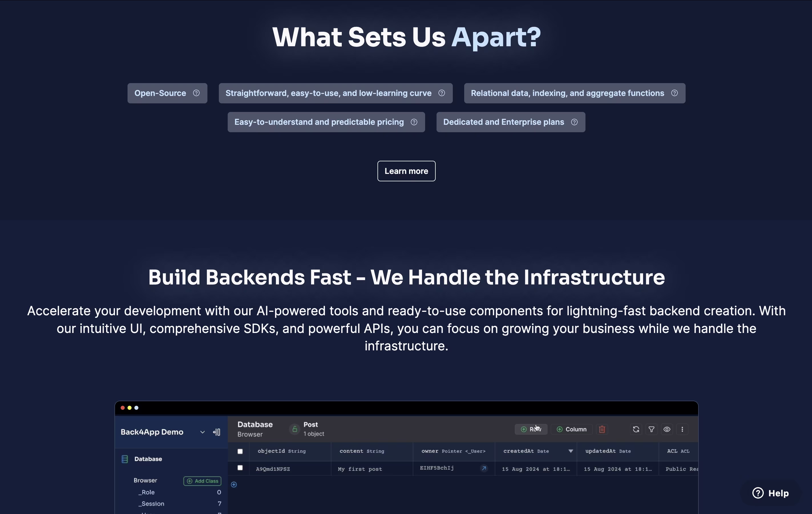Click the refresh icon in database toolbar
The width and height of the screenshot is (812, 514).
636,429
